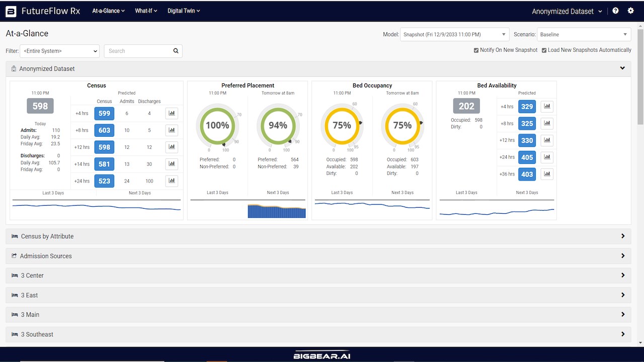Screen dimensions: 644x362
Task: Click the help question mark icon
Action: pos(615,11)
